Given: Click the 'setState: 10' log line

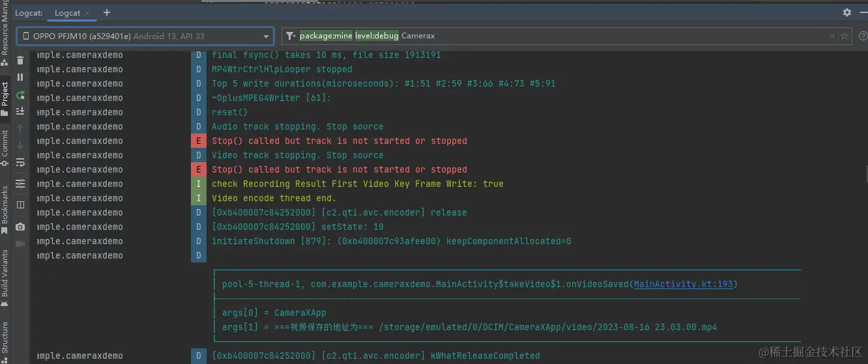Looking at the screenshot, I should pyautogui.click(x=298, y=227).
